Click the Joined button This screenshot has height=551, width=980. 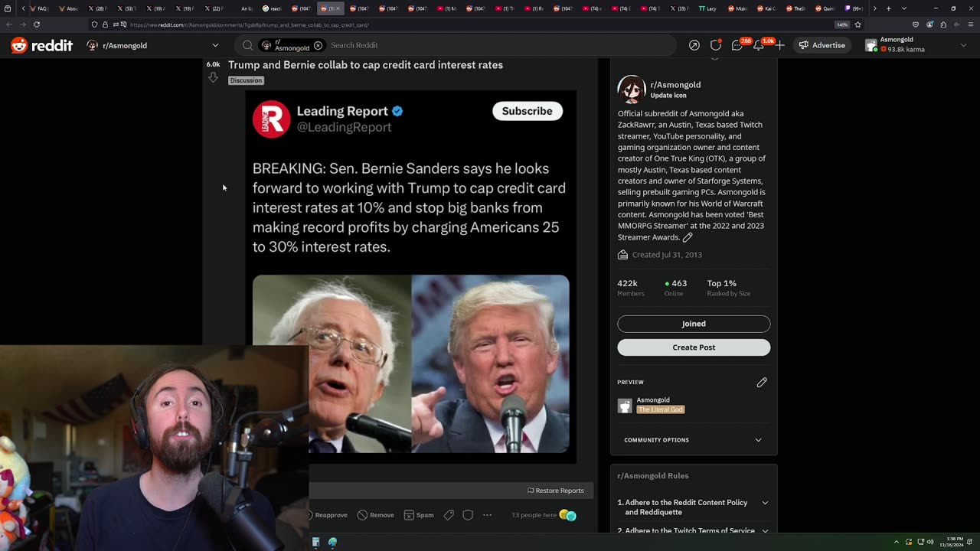coord(694,324)
